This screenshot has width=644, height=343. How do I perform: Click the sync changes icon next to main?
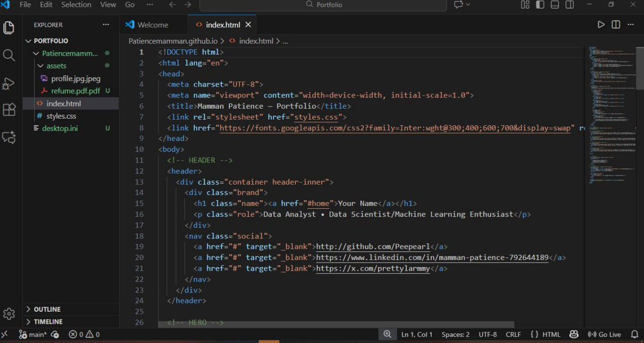coord(55,334)
